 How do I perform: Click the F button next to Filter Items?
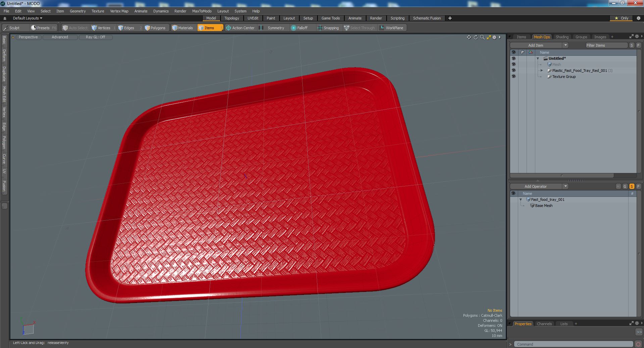tap(638, 45)
